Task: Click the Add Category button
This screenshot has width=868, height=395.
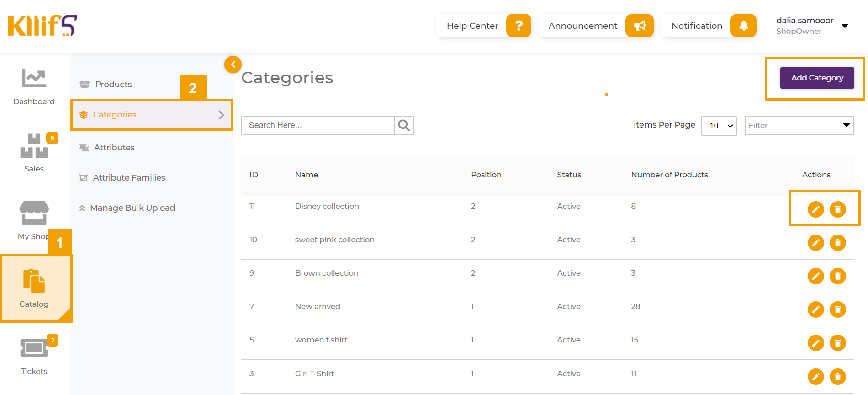Action: tap(817, 78)
